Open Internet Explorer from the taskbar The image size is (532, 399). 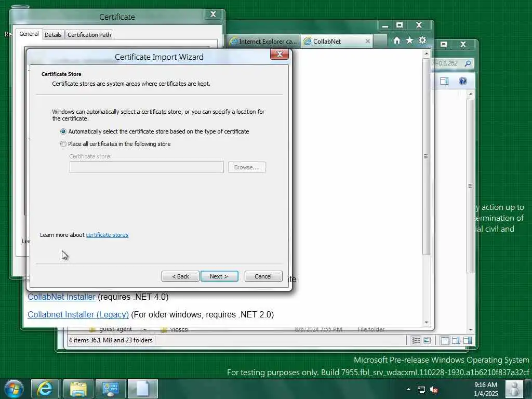(45, 389)
